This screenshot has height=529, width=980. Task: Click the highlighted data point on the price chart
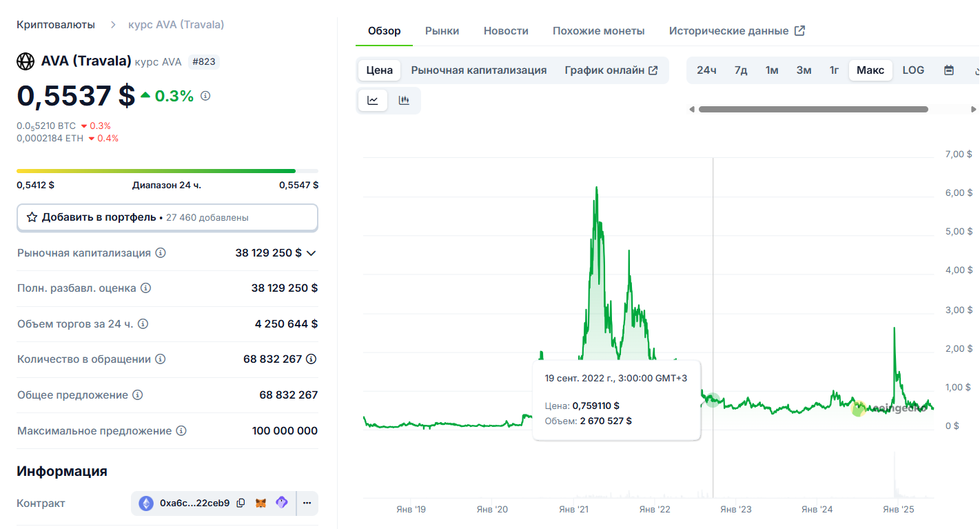713,400
